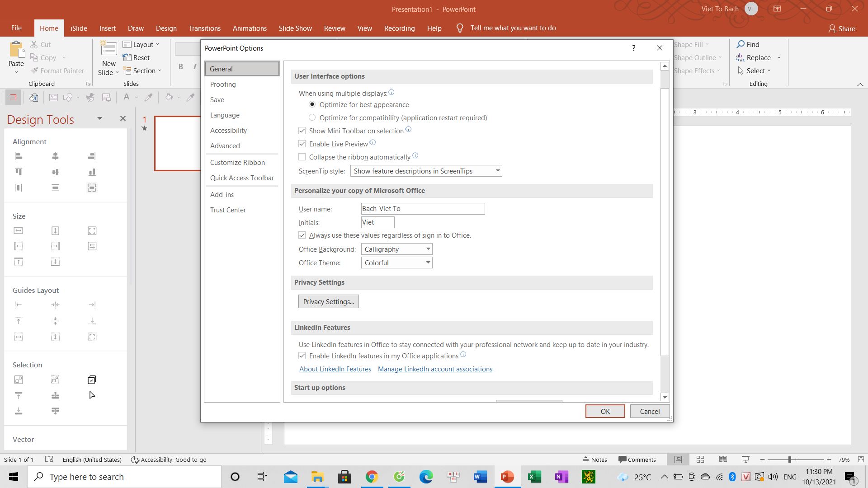Click the info icon beside Enable Live Preview
The image size is (868, 488).
(373, 142)
